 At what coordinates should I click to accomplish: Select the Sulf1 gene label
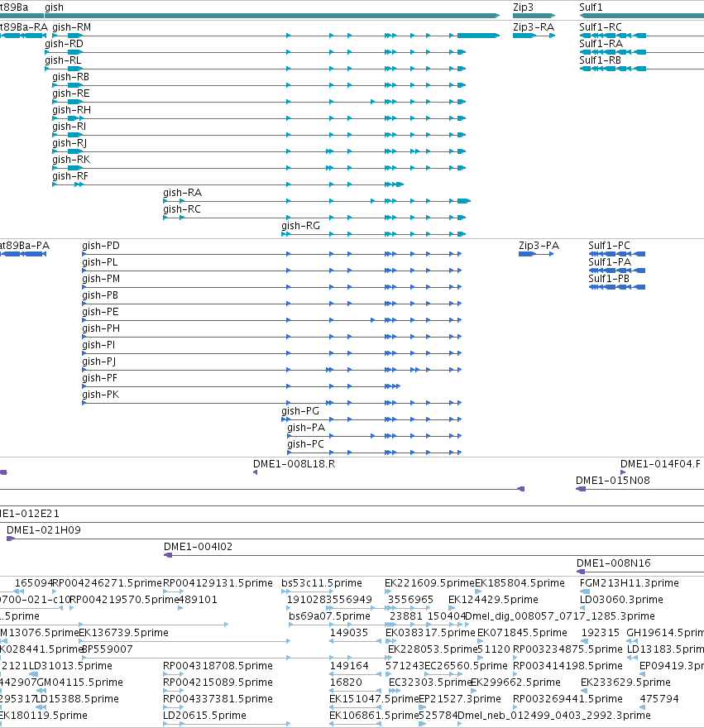pyautogui.click(x=591, y=7)
